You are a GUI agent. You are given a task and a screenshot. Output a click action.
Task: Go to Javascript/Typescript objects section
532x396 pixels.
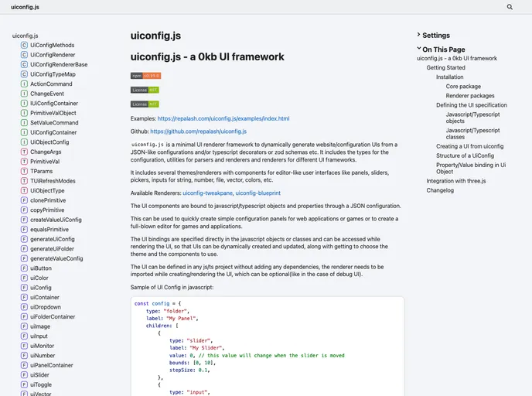pos(472,118)
